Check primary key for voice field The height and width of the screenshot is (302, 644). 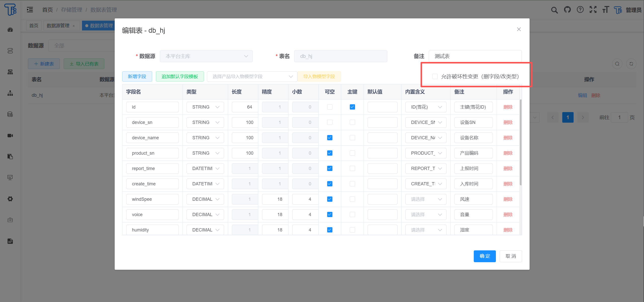pos(352,215)
